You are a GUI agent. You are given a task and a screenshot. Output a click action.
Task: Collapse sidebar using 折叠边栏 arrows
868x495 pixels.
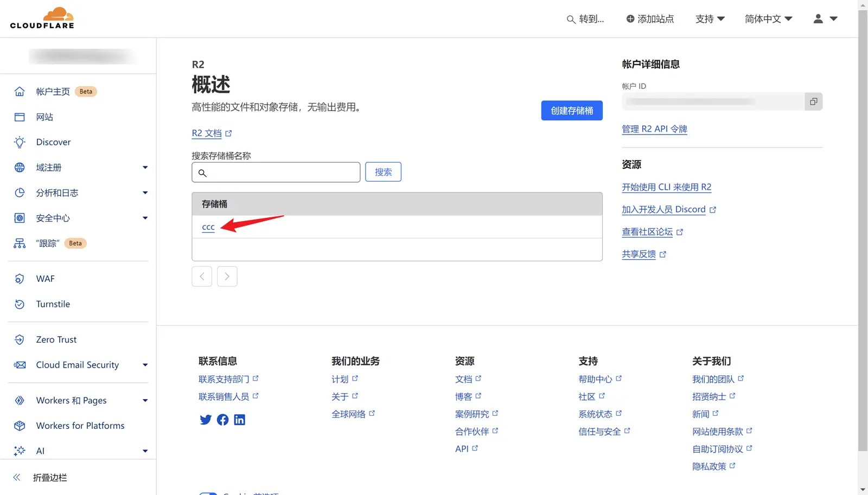[x=17, y=478]
